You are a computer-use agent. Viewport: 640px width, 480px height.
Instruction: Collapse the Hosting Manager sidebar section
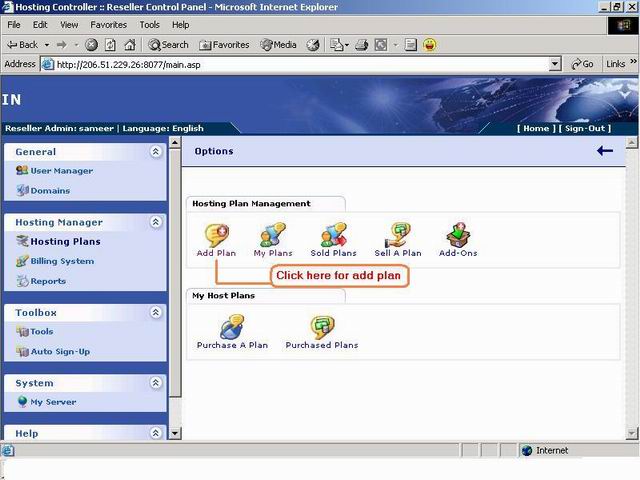pos(156,222)
